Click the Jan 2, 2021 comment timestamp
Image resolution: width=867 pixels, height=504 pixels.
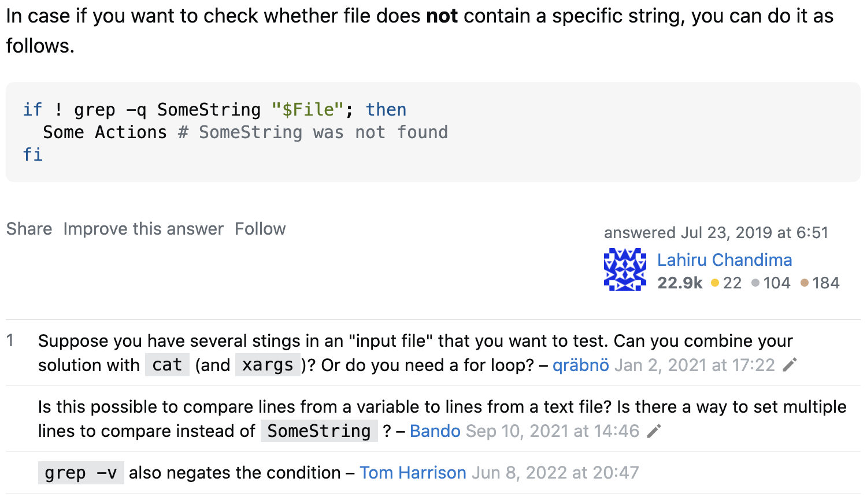[x=695, y=365]
